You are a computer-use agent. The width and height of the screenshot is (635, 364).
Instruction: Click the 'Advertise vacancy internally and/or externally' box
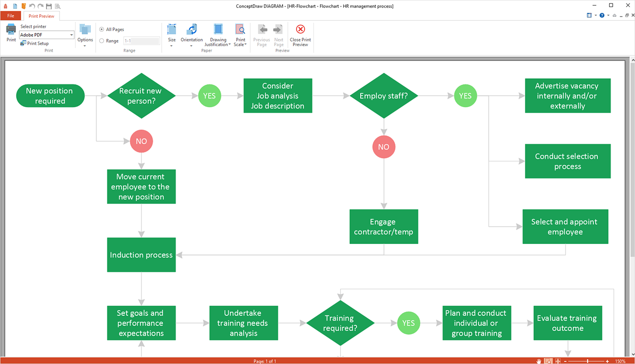coord(568,96)
